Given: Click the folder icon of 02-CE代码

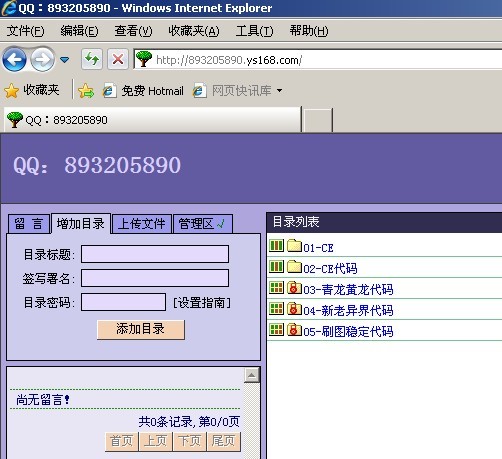Looking at the screenshot, I should point(294,266).
